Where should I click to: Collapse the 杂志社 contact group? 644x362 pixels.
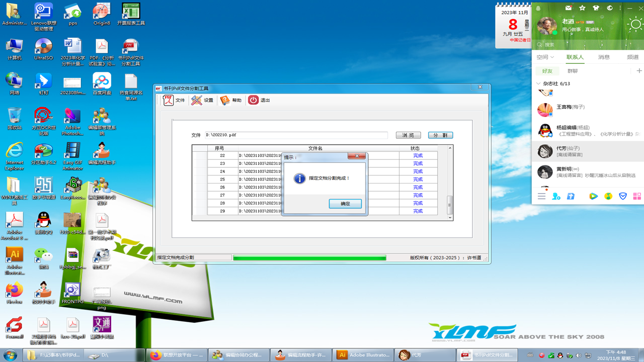539,83
